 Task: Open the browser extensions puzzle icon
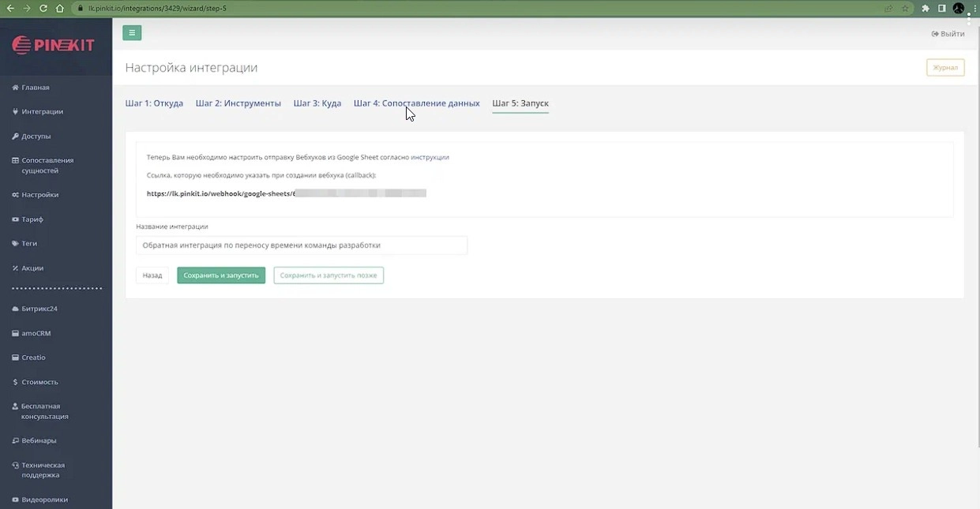[926, 8]
